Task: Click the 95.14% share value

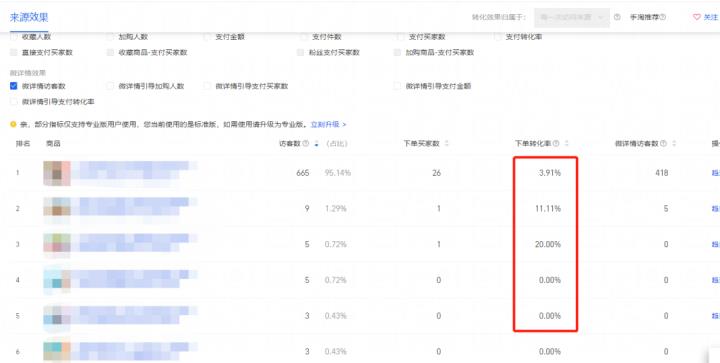Action: pyautogui.click(x=338, y=173)
